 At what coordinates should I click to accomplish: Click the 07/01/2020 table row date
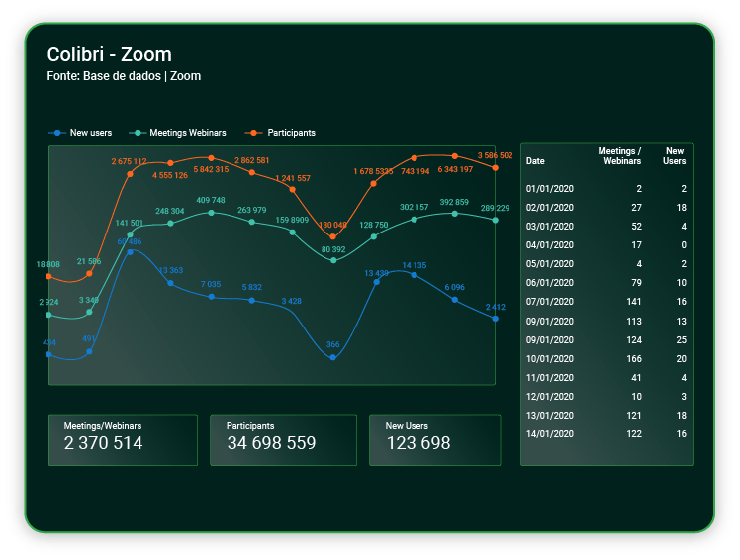[x=550, y=302]
